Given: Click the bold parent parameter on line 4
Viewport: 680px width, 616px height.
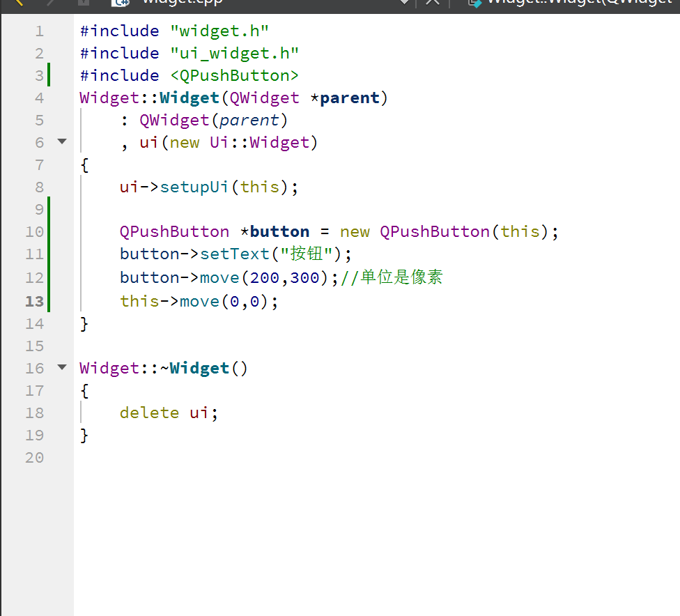Looking at the screenshot, I should click(350, 98).
